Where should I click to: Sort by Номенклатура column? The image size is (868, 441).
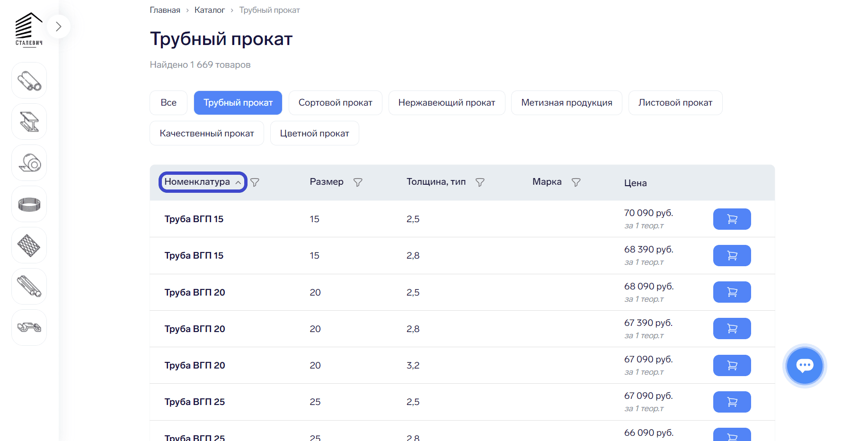[203, 182]
